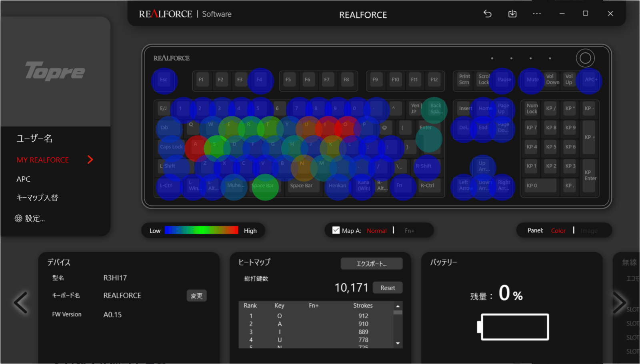Toggle the Map A checkbox
Viewport: 640px width, 364px height.
(336, 230)
